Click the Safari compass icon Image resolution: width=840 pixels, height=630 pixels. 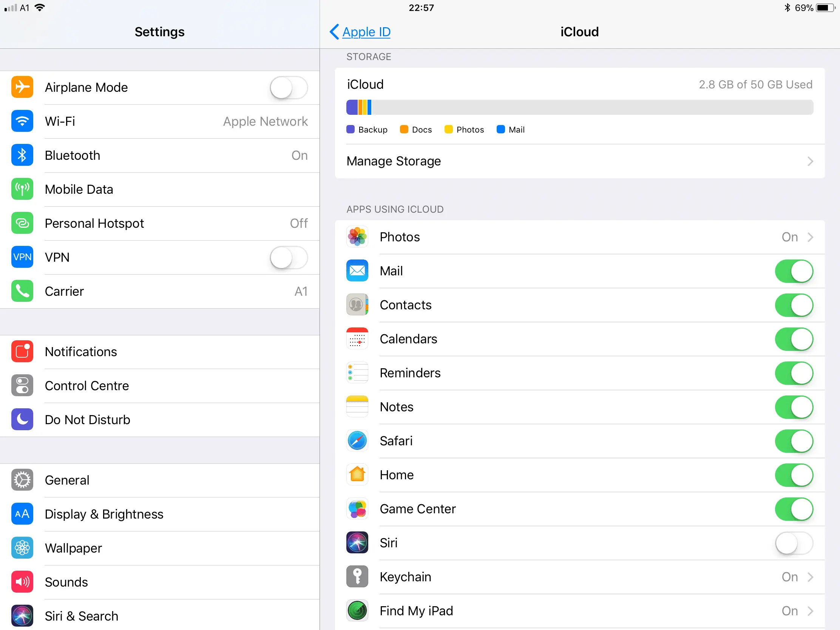357,440
